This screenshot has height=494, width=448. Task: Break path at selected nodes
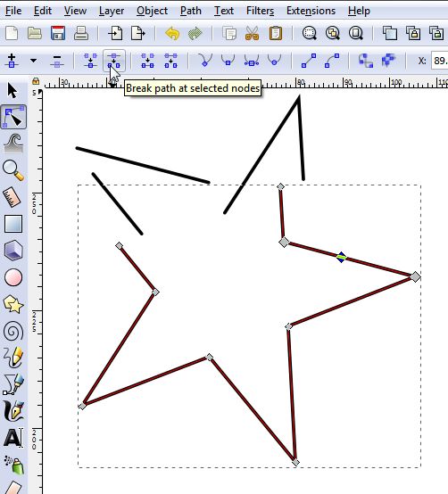[114, 61]
